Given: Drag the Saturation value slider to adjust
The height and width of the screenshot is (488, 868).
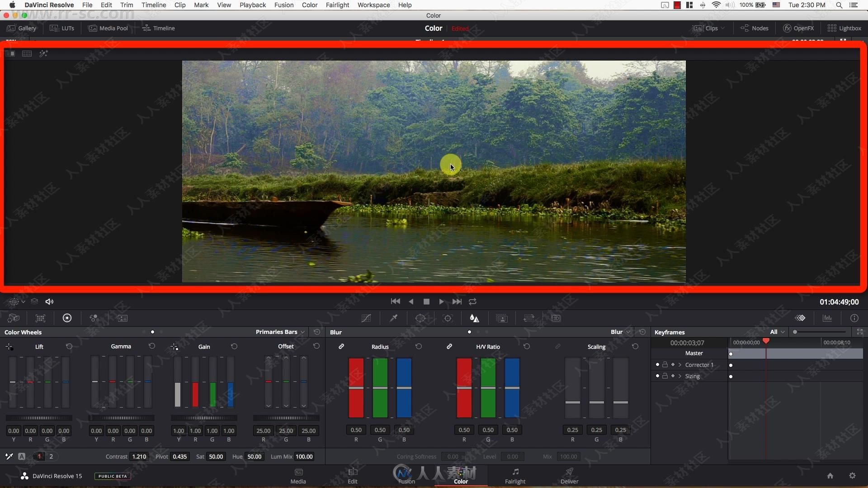Looking at the screenshot, I should (216, 456).
